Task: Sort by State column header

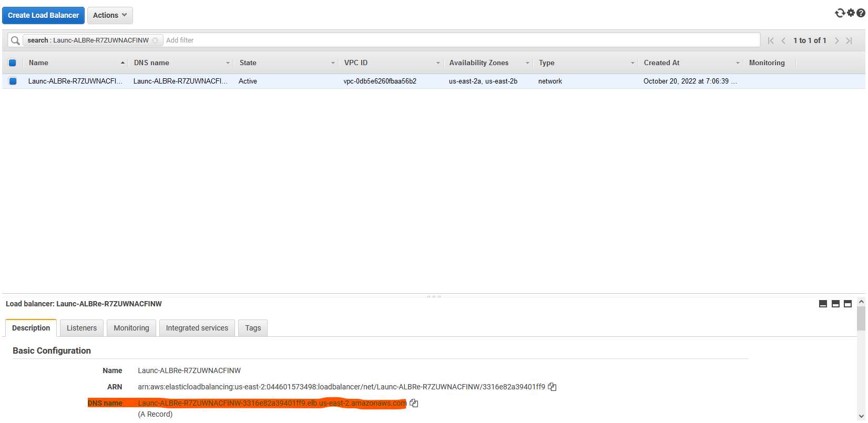Action: point(286,63)
